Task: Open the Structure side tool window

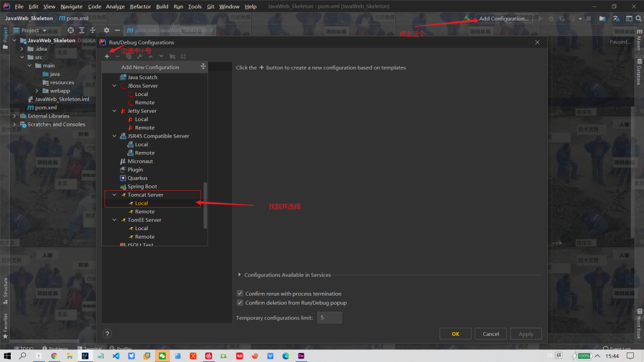Action: click(5, 290)
